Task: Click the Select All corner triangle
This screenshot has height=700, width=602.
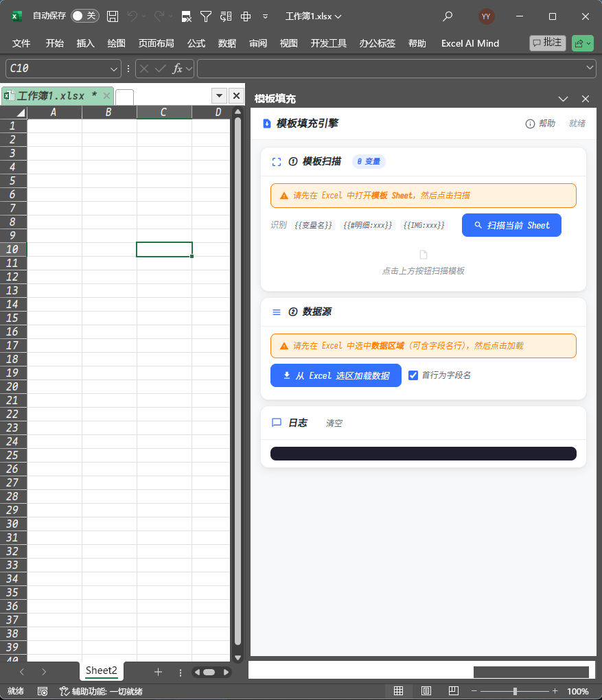Action: coord(20,113)
